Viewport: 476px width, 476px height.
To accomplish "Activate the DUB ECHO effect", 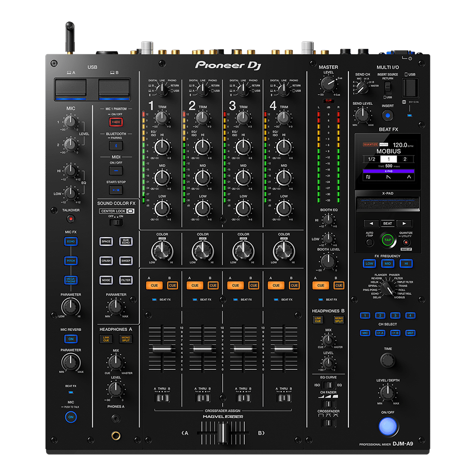I will (x=125, y=241).
